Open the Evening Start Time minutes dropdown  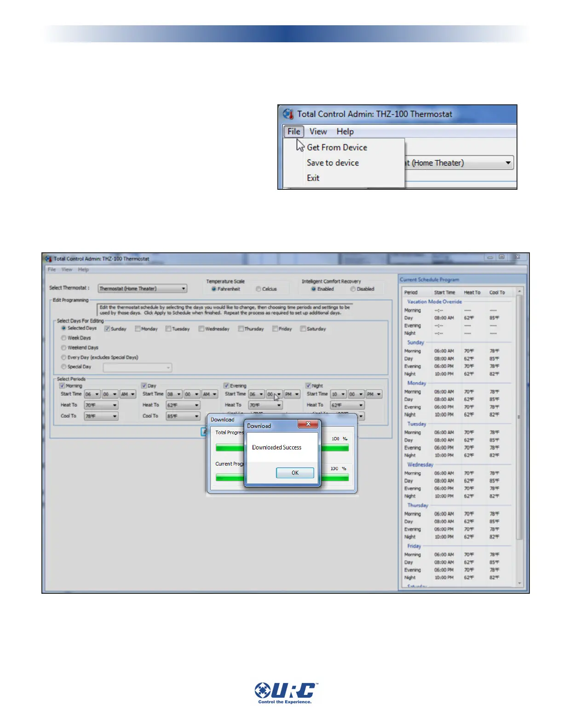[274, 394]
